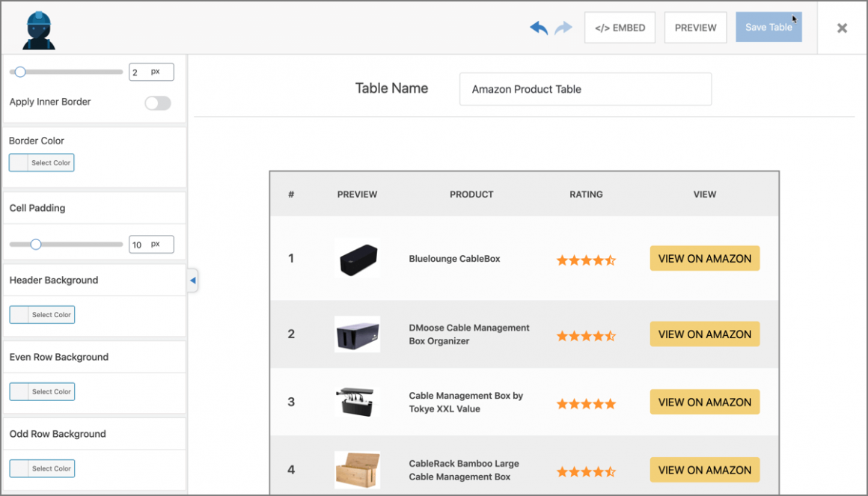The height and width of the screenshot is (496, 868).
Task: Close the table editor with the X
Action: click(x=842, y=28)
